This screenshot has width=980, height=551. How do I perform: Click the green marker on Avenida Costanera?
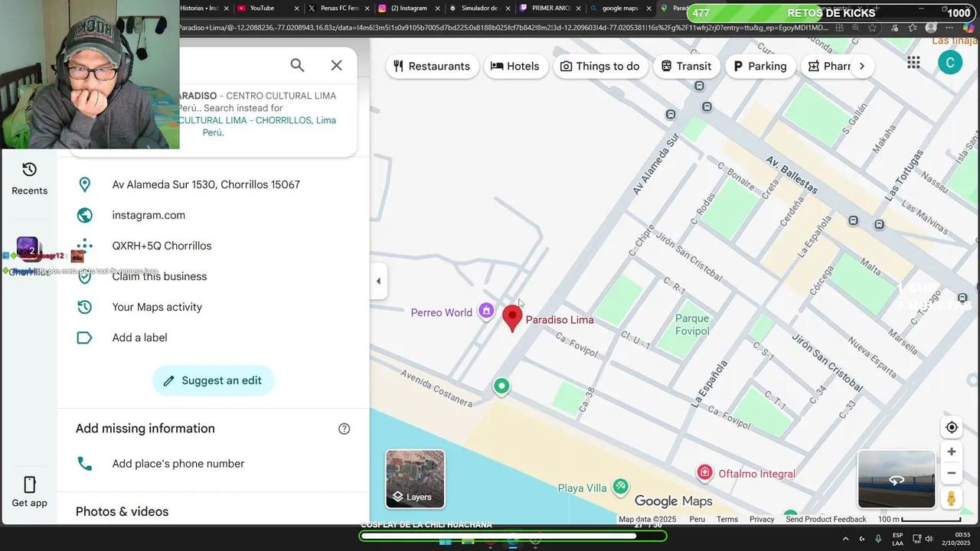[x=501, y=386]
